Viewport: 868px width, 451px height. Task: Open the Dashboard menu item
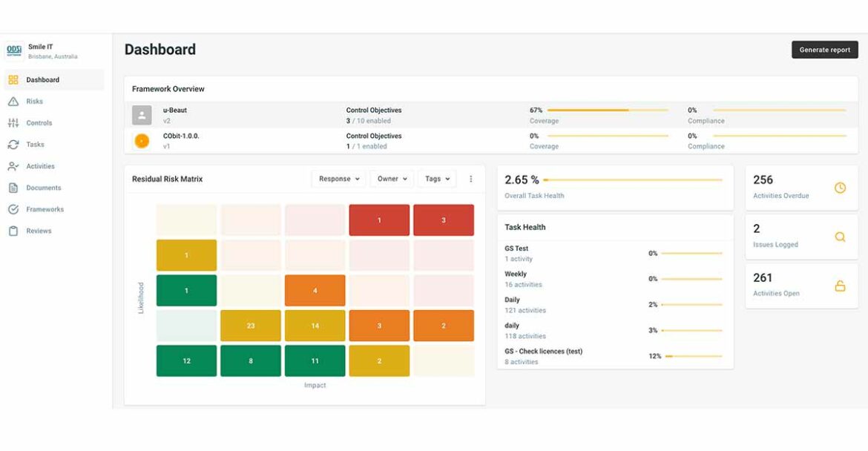tap(54, 79)
